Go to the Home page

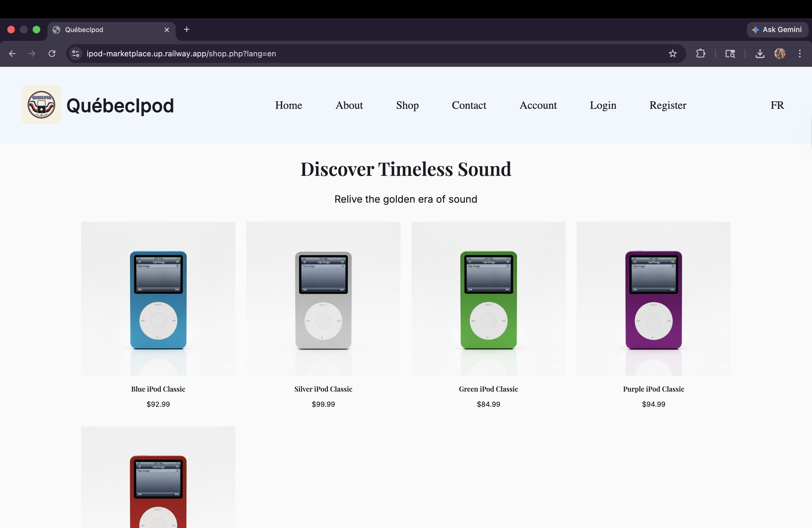pyautogui.click(x=289, y=105)
